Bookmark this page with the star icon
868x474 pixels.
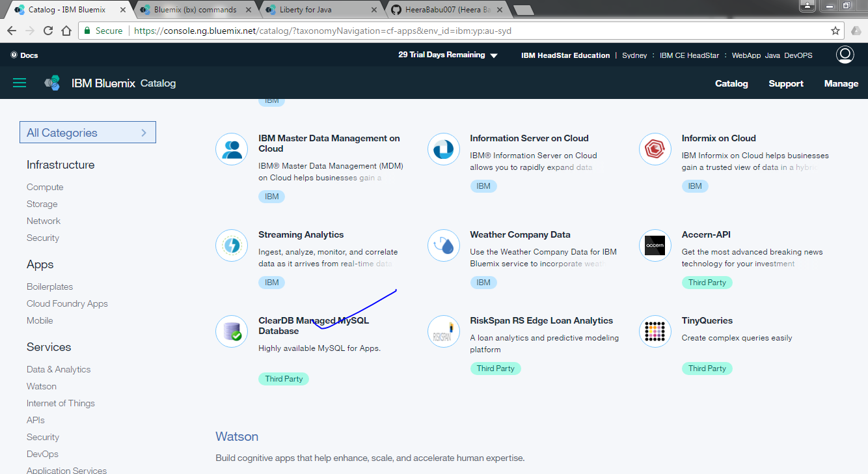(835, 31)
